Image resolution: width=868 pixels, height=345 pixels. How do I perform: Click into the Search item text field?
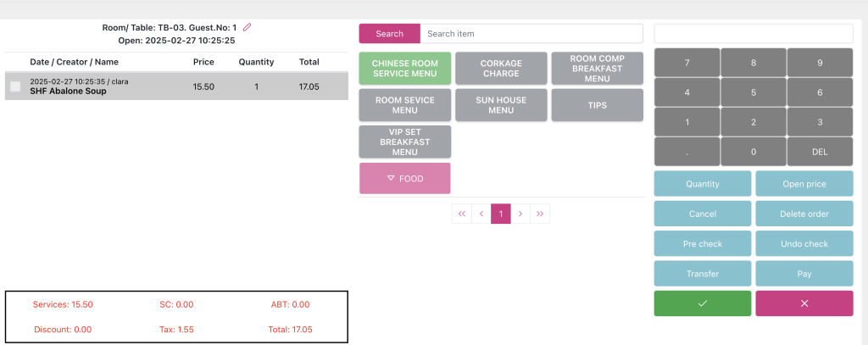[533, 34]
